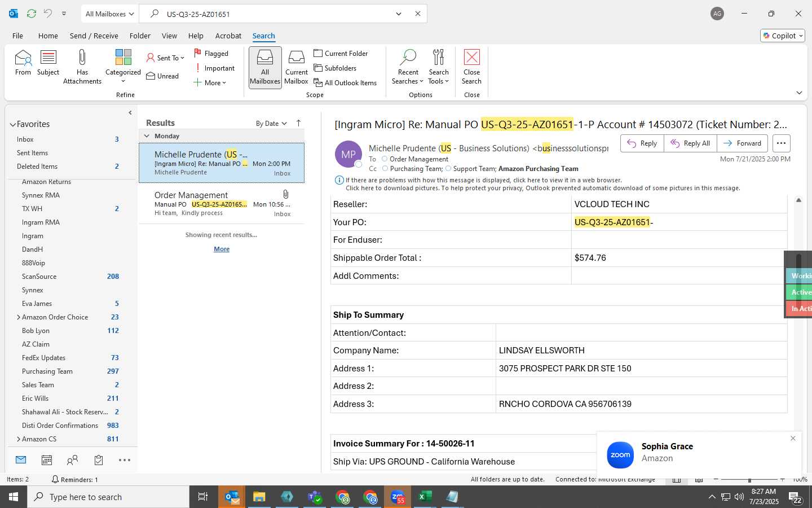Open Search Tools menu
The width and height of the screenshot is (812, 508).
coord(439,67)
